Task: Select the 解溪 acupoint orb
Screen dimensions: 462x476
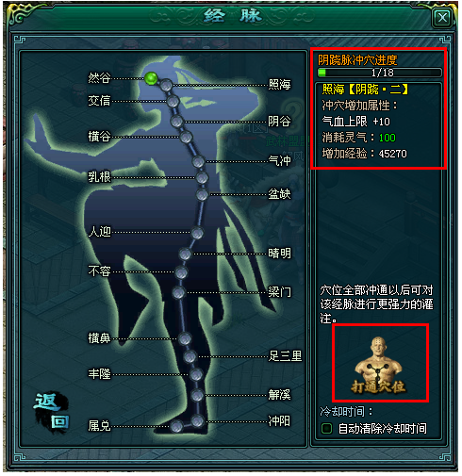Action: [x=197, y=395]
